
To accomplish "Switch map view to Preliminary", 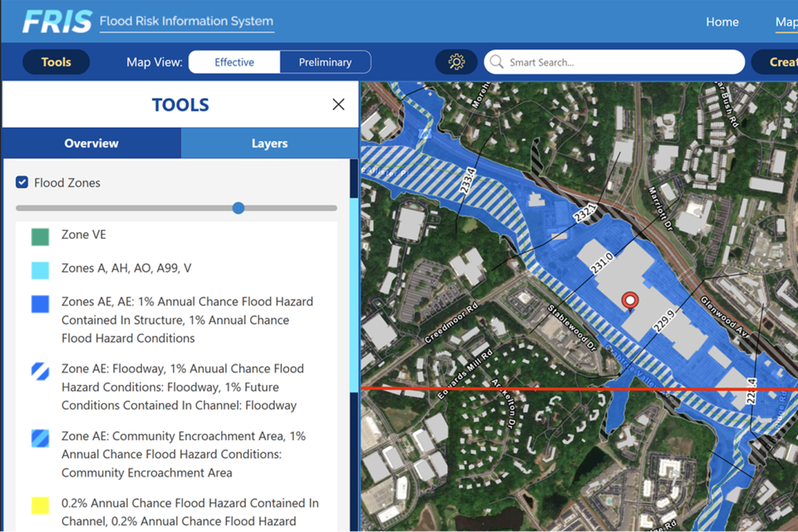I will click(325, 62).
